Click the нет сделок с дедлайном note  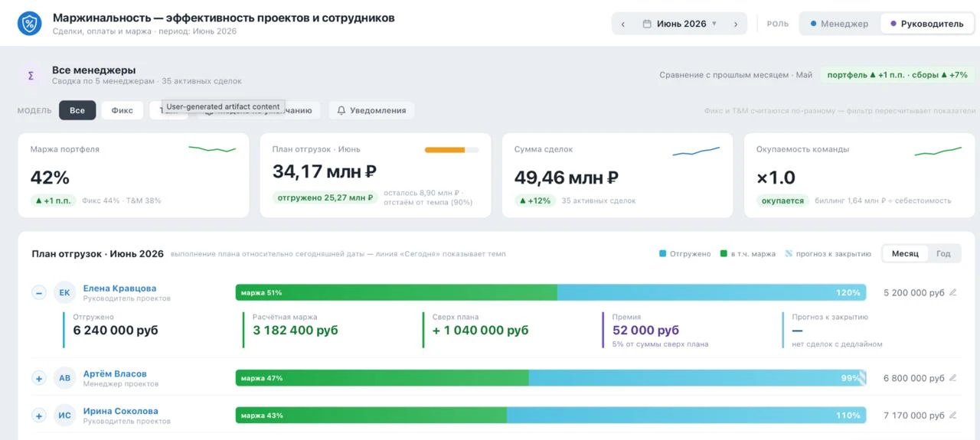837,344
